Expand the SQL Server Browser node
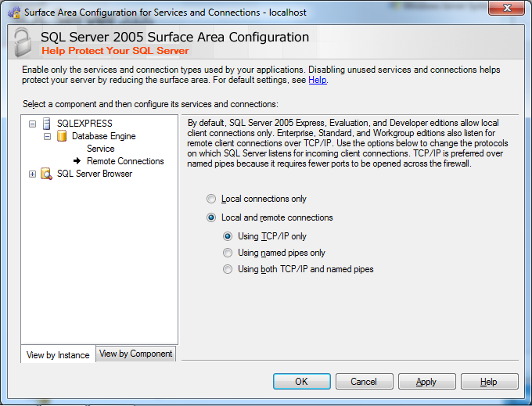Image resolution: width=532 pixels, height=406 pixels. (32, 174)
